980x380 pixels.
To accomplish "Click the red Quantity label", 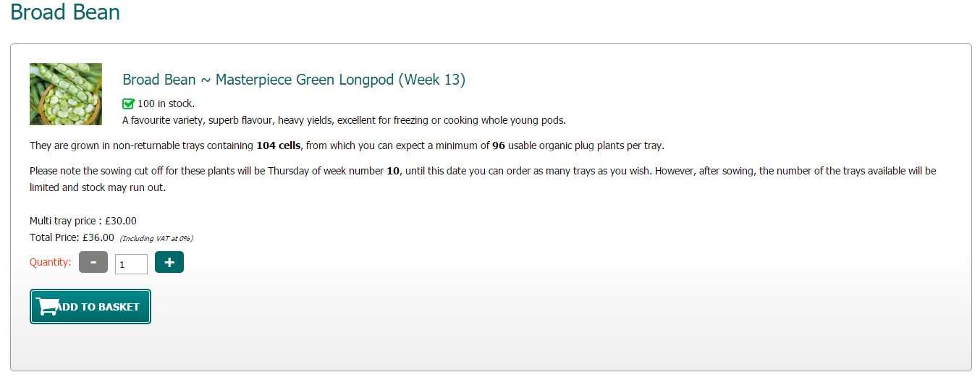I will (51, 262).
